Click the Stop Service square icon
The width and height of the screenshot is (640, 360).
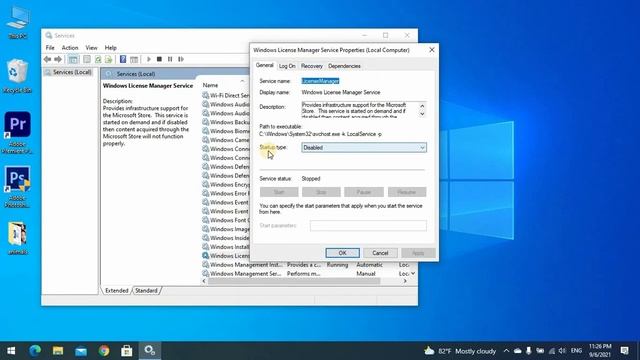click(159, 59)
